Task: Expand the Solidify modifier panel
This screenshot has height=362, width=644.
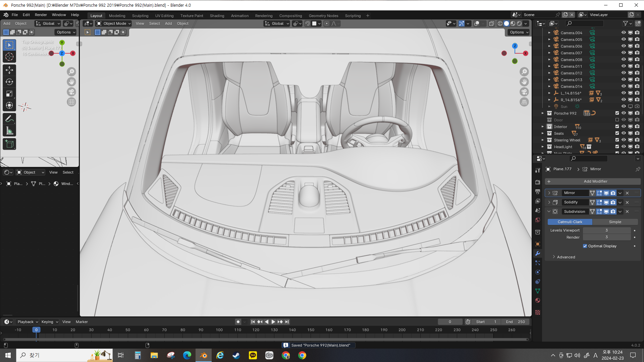Action: click(549, 202)
